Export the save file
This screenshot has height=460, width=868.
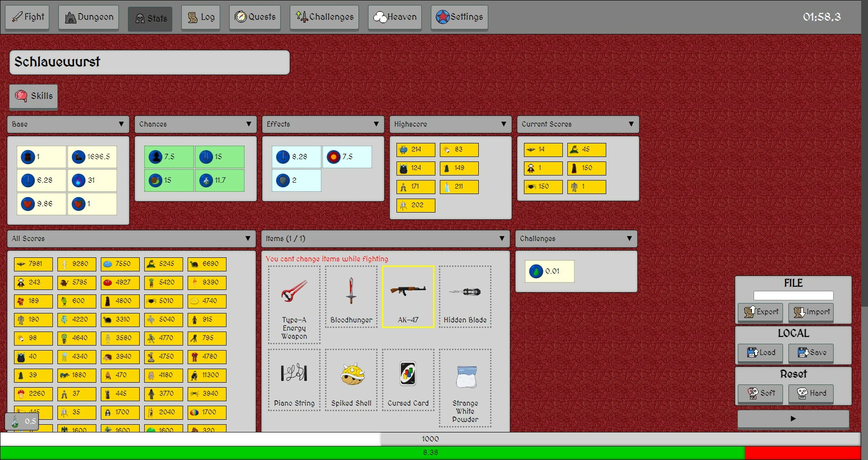pos(760,312)
